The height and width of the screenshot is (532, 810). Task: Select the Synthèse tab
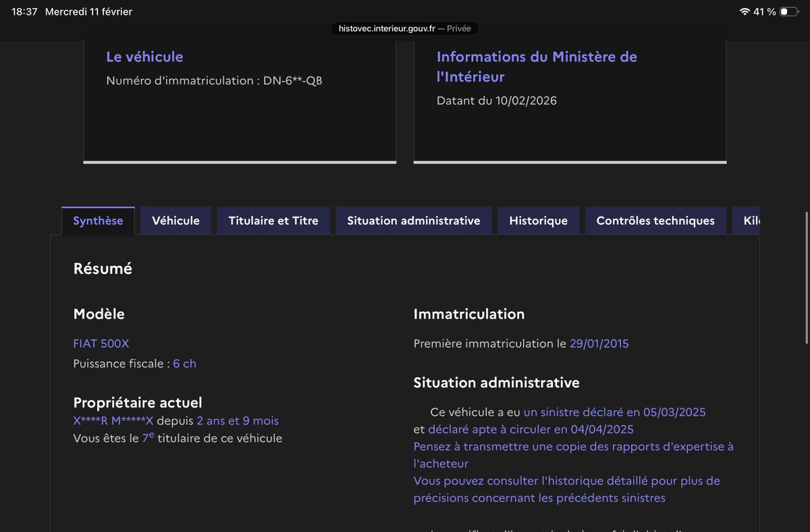pyautogui.click(x=98, y=221)
